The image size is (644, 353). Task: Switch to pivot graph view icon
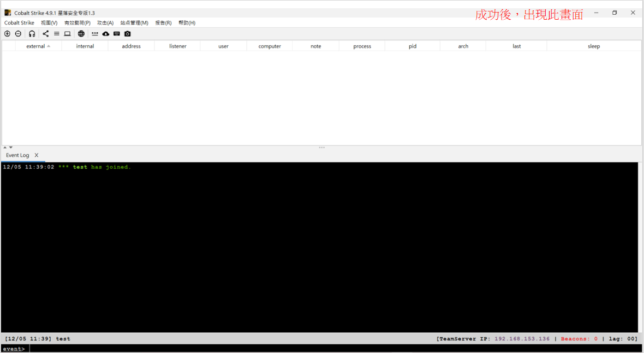tap(46, 34)
